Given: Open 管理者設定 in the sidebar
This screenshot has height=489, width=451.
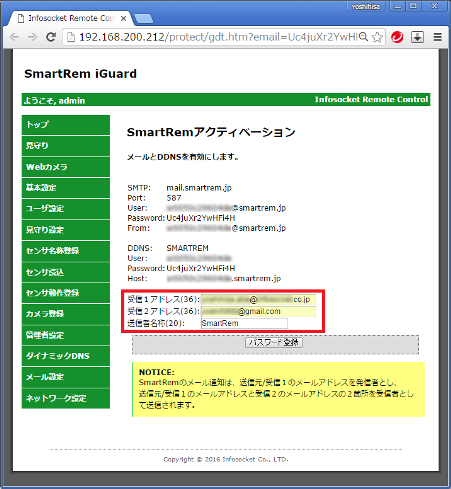Looking at the screenshot, I should tap(66, 335).
